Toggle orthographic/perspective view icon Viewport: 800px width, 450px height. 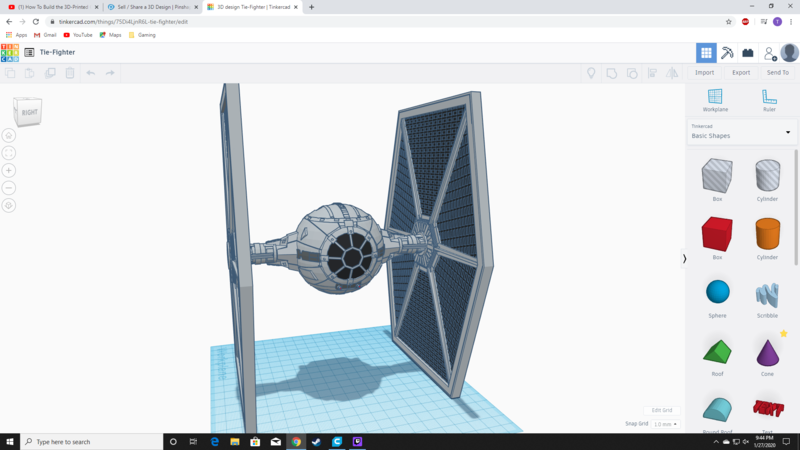click(9, 205)
